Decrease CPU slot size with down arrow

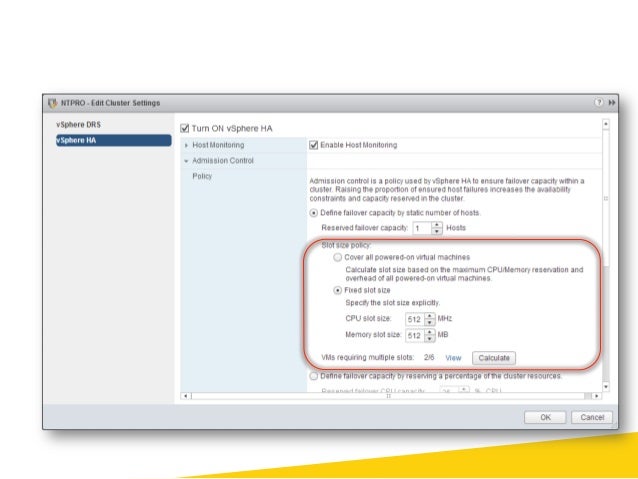430,322
